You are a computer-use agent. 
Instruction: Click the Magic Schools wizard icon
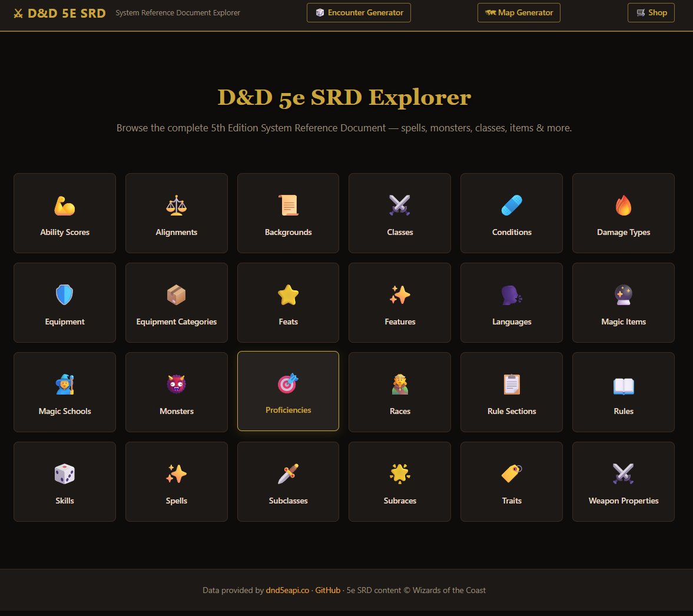pos(65,385)
